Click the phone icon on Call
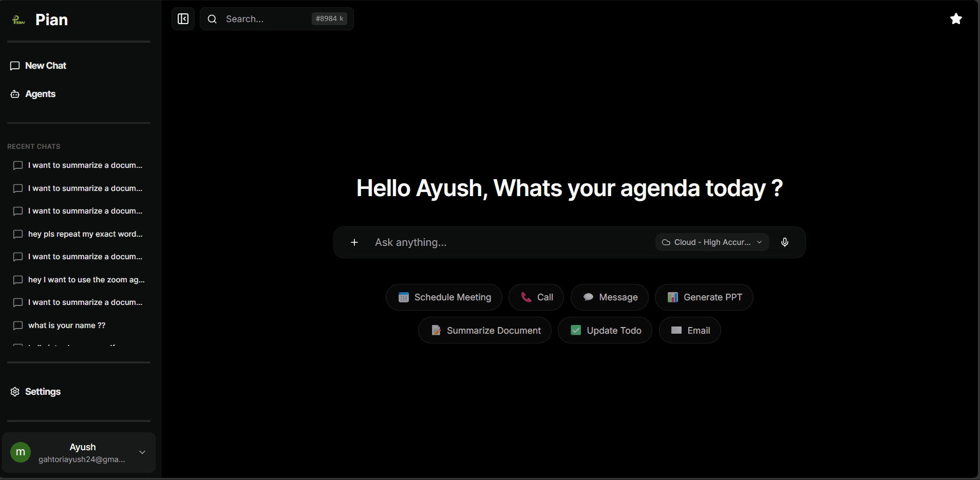Viewport: 980px width, 480px height. [526, 297]
